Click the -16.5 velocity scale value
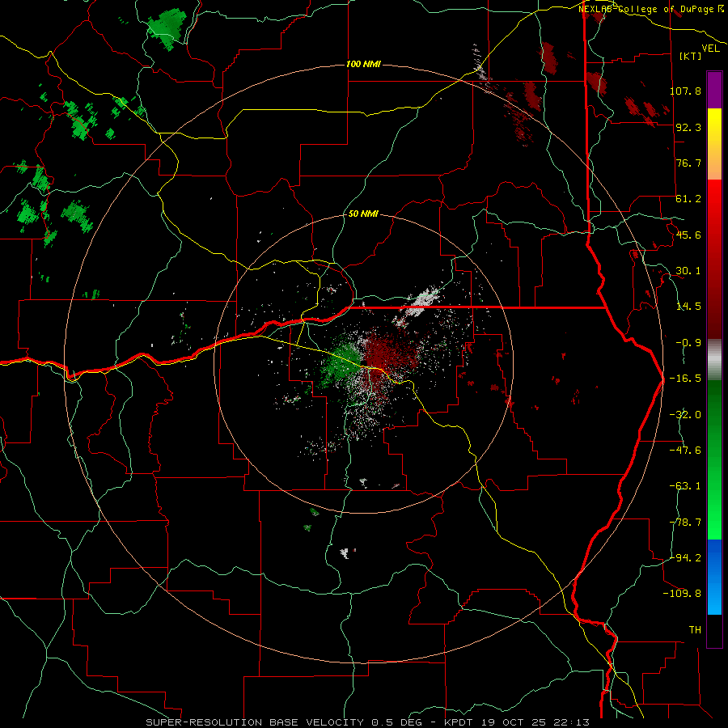Screen dimensions: 728x728 [685, 379]
